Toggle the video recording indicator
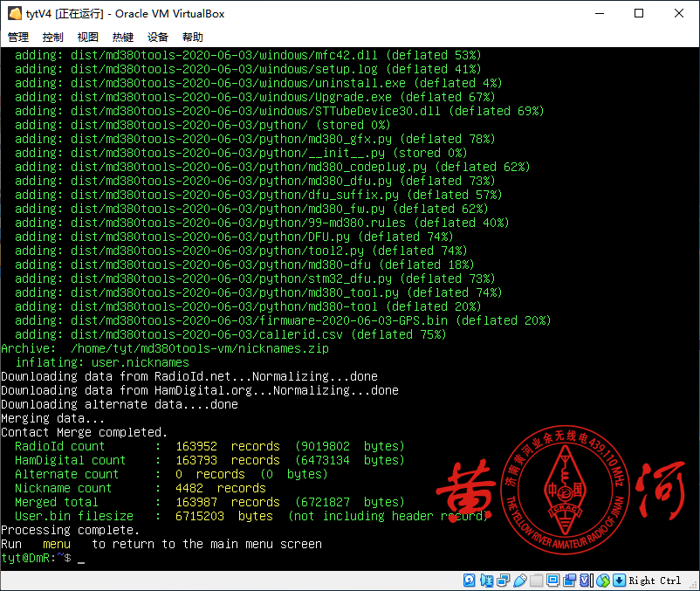Viewport: 700px width, 591px height. point(568,580)
